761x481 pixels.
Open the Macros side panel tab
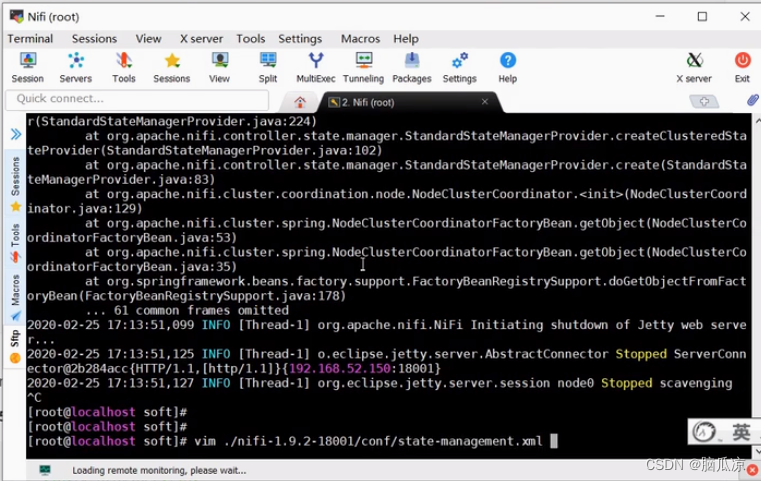(x=16, y=297)
